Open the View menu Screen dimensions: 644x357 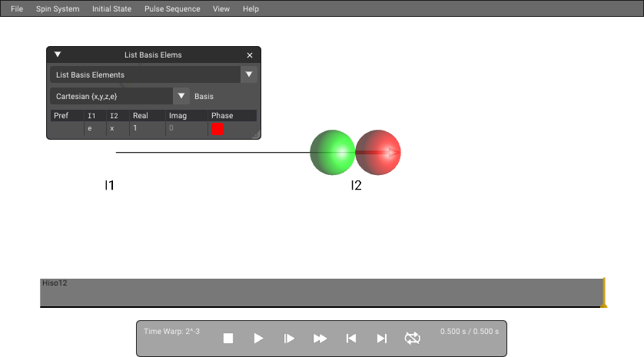click(221, 8)
